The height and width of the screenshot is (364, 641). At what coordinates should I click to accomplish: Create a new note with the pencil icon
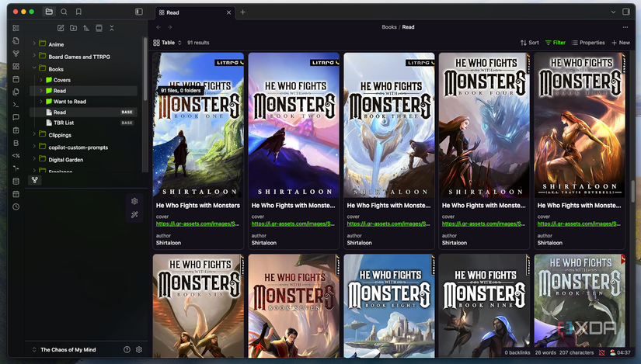(61, 28)
